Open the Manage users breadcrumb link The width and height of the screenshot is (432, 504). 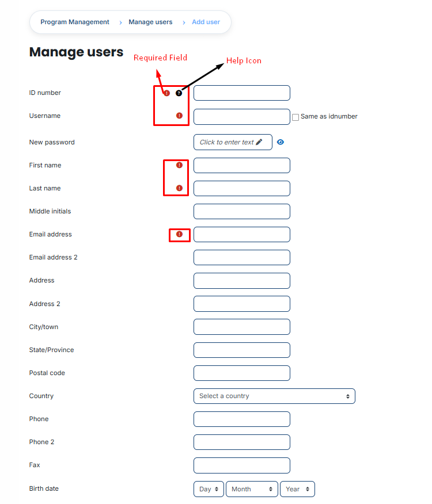click(150, 22)
